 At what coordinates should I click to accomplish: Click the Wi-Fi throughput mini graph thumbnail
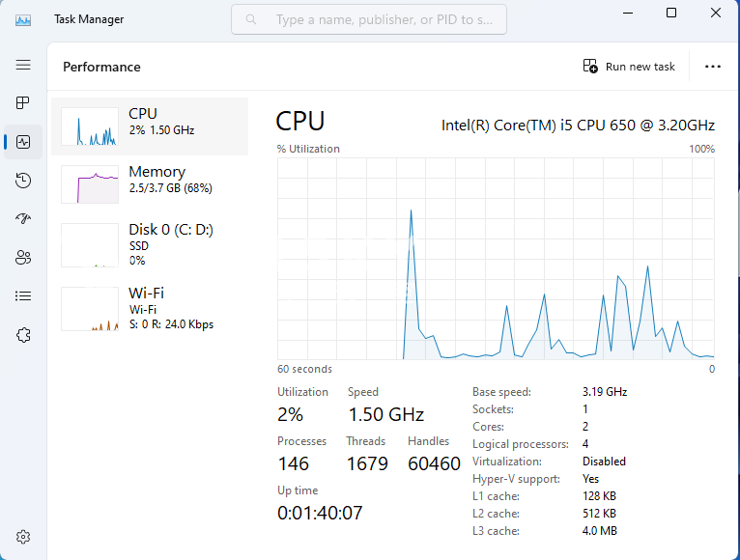[90, 309]
